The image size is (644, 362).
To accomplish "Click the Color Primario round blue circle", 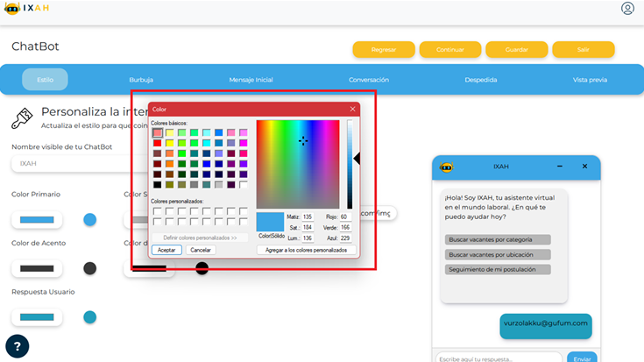I will click(x=90, y=220).
